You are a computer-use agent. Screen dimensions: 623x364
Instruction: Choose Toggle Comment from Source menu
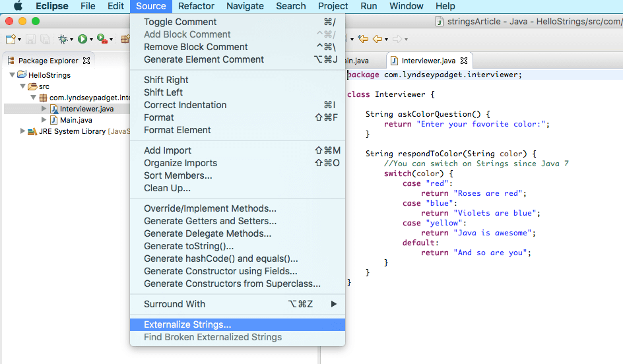tap(238, 22)
